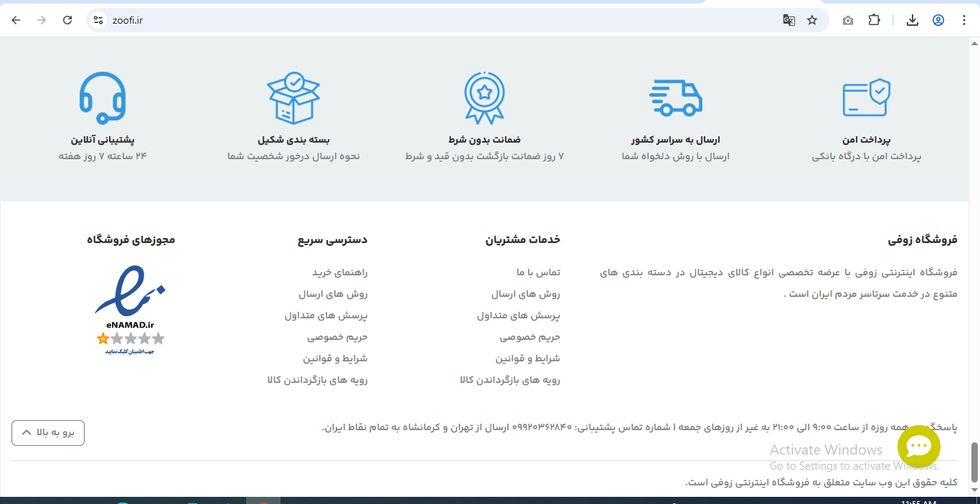Click the Google Translate page icon
Screen dimensions: 980x504
(x=788, y=20)
